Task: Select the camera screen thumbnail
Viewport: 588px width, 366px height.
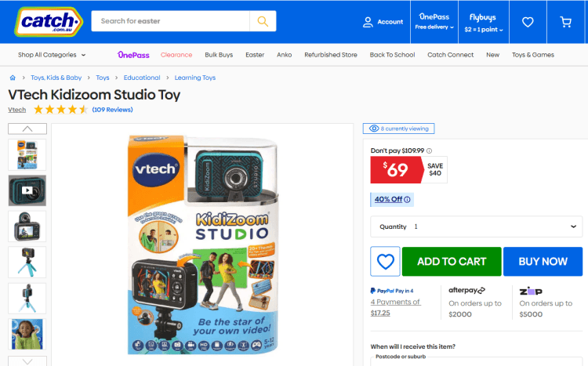Action: 27,226
